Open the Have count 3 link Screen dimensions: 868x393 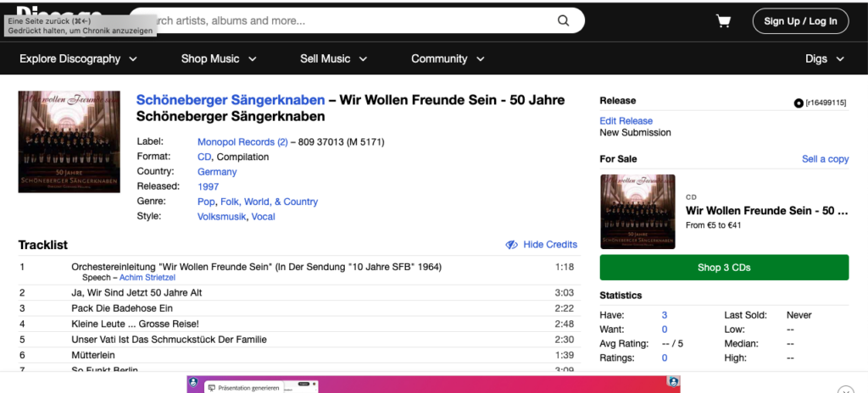(x=665, y=315)
